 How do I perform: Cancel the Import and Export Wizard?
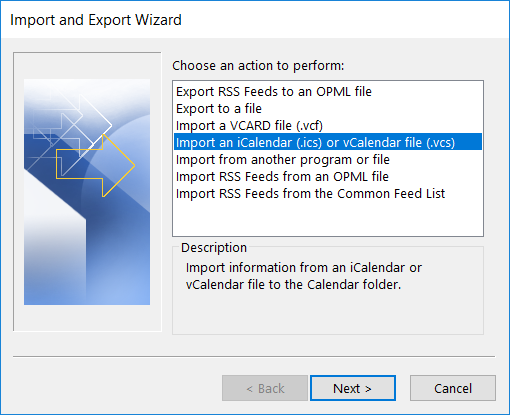[453, 388]
